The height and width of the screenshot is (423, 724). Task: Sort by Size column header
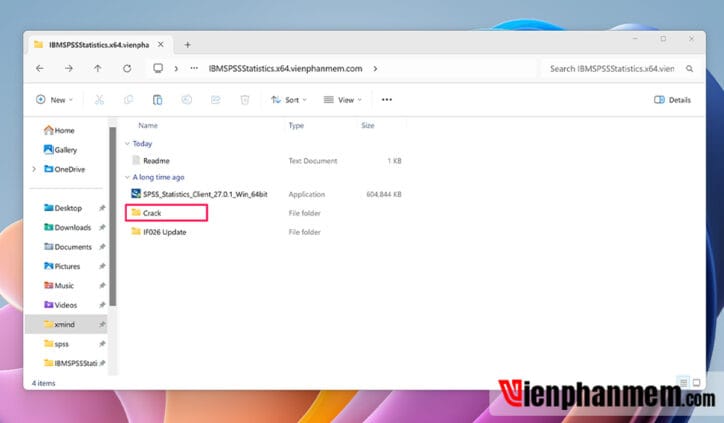pyautogui.click(x=368, y=126)
